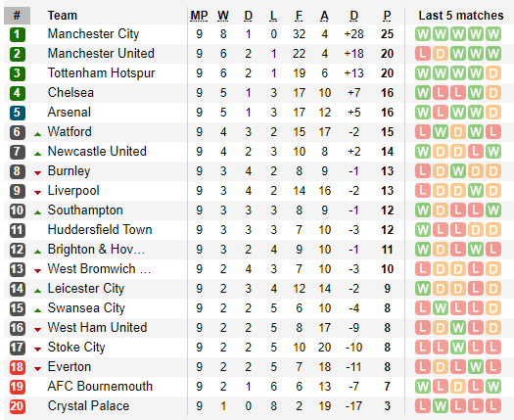Click Crystal Palace's rank 20 badge
514x420 pixels.
18,406
